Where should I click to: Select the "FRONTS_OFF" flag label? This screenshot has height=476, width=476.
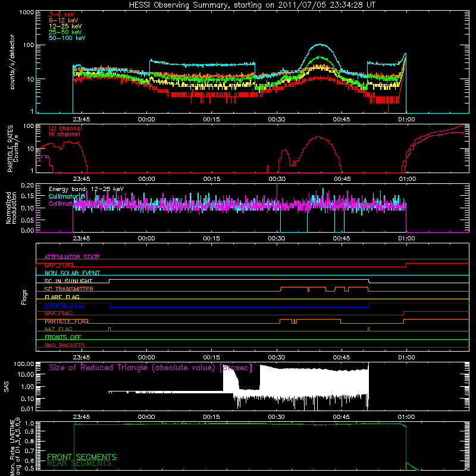pos(63,337)
